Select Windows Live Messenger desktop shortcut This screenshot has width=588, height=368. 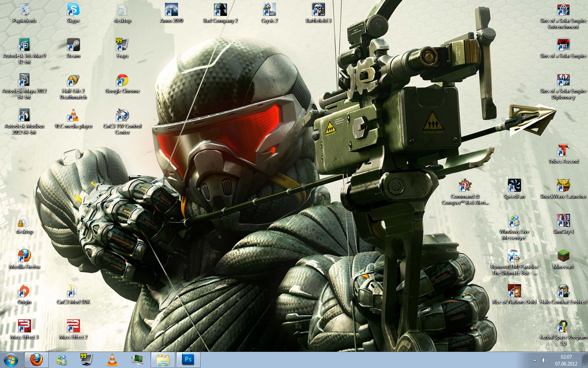[514, 227]
